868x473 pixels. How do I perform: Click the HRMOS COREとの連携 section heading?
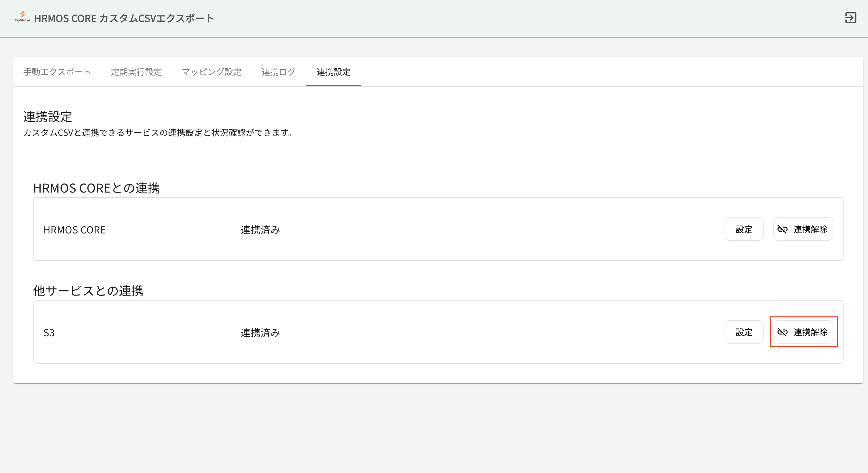(x=96, y=188)
